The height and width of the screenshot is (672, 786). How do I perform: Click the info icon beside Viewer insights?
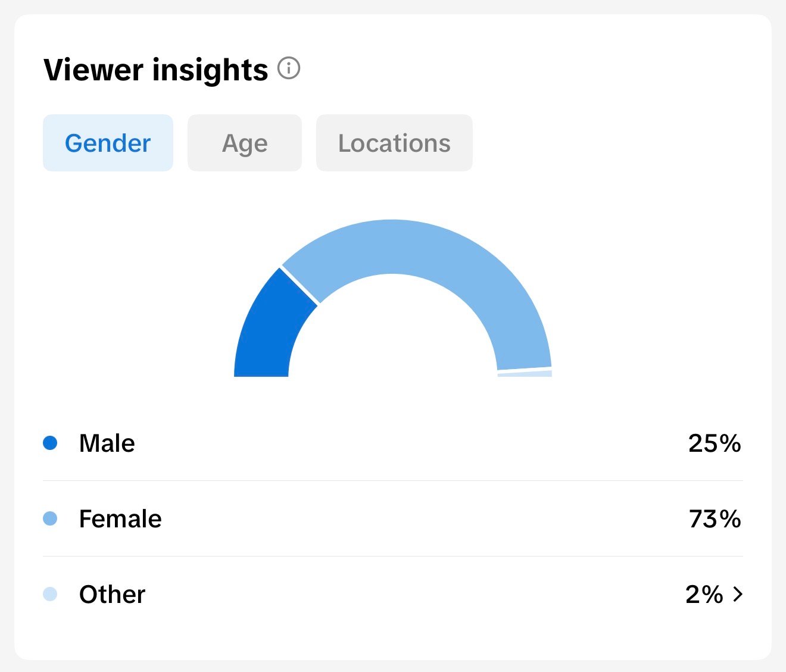289,69
